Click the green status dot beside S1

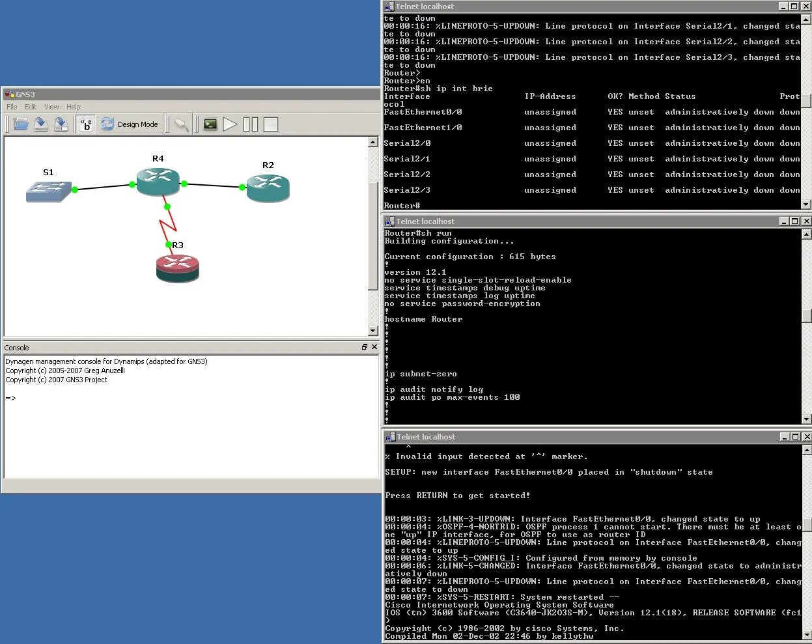[75, 189]
